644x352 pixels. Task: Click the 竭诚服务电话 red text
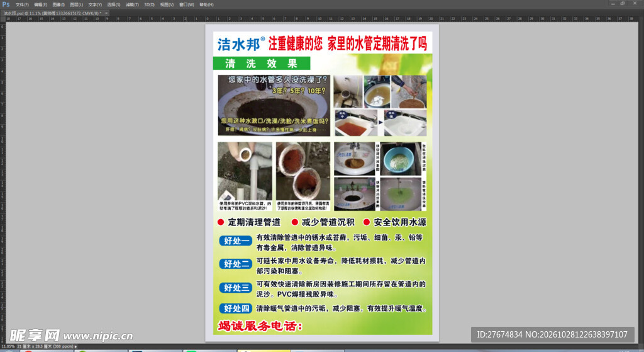(x=260, y=326)
